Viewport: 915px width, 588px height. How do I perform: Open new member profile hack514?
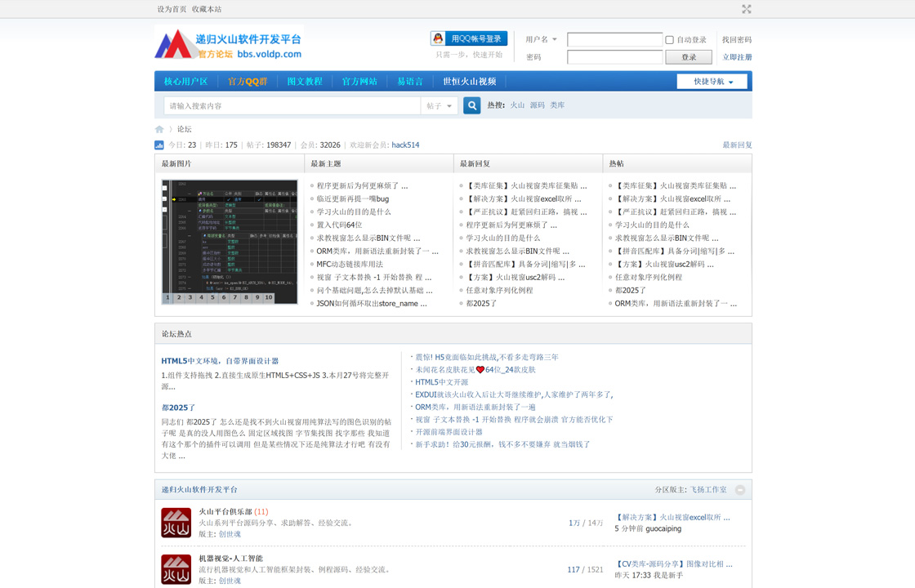(405, 145)
